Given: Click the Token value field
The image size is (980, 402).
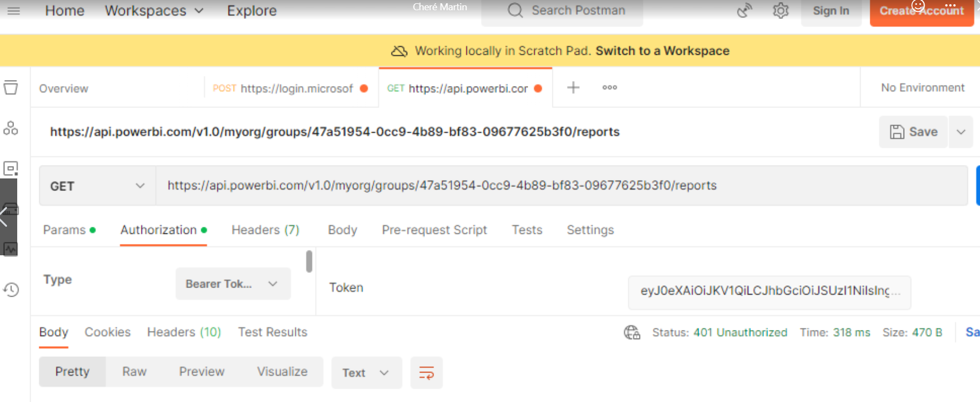Looking at the screenshot, I should click(x=770, y=292).
